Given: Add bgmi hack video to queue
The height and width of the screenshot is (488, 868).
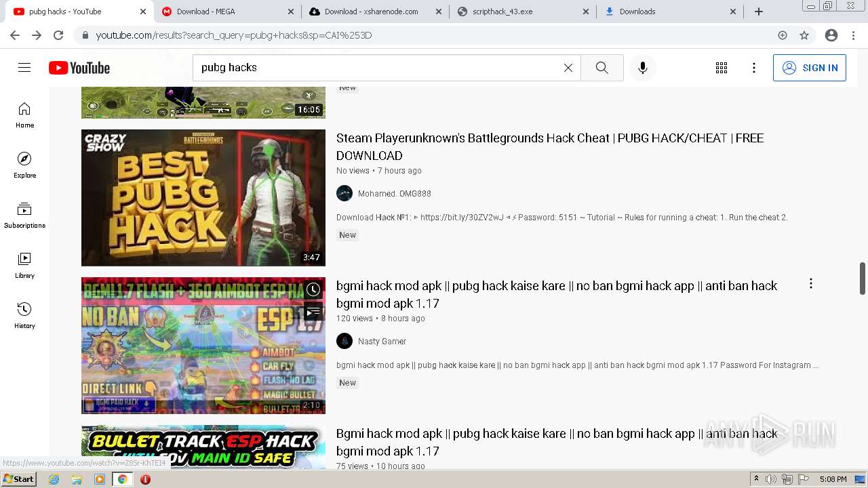Looking at the screenshot, I should 313,312.
